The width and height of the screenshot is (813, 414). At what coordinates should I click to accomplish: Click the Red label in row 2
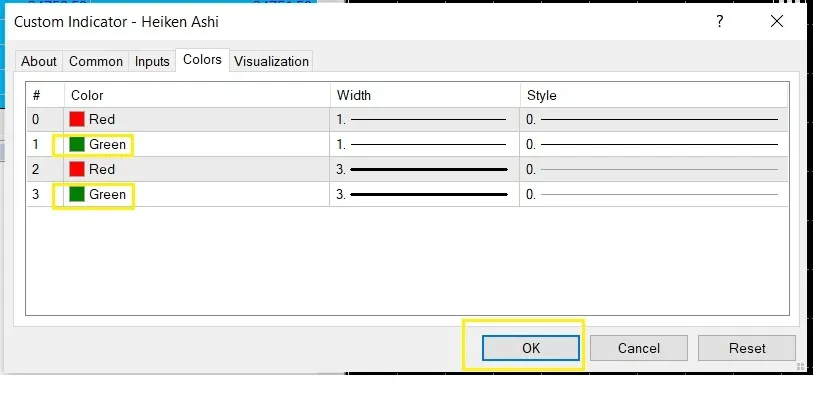click(102, 169)
